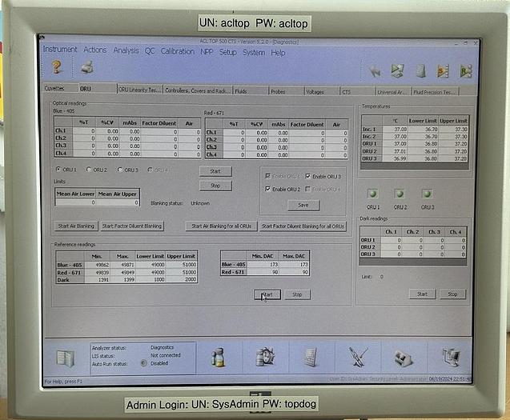Viewport: 510px width, 420px height.
Task: Switch to the Cuvettes tab
Action: (x=60, y=88)
